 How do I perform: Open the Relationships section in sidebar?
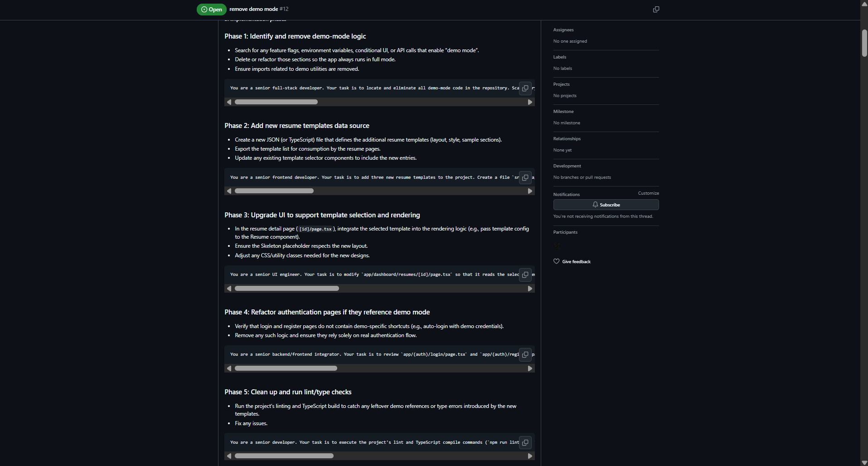point(567,139)
